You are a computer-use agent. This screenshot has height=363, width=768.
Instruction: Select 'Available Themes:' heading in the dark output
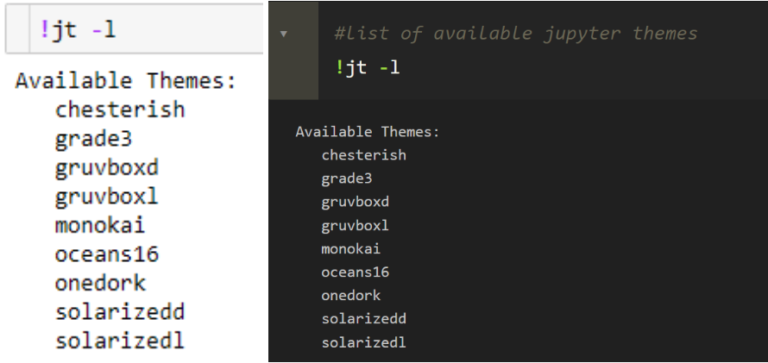point(368,132)
